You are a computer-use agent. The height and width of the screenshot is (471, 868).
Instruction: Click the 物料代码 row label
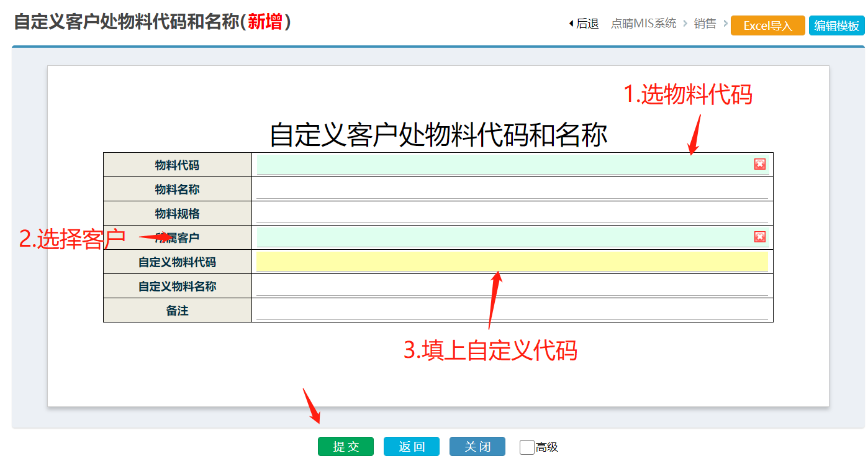pos(178,165)
